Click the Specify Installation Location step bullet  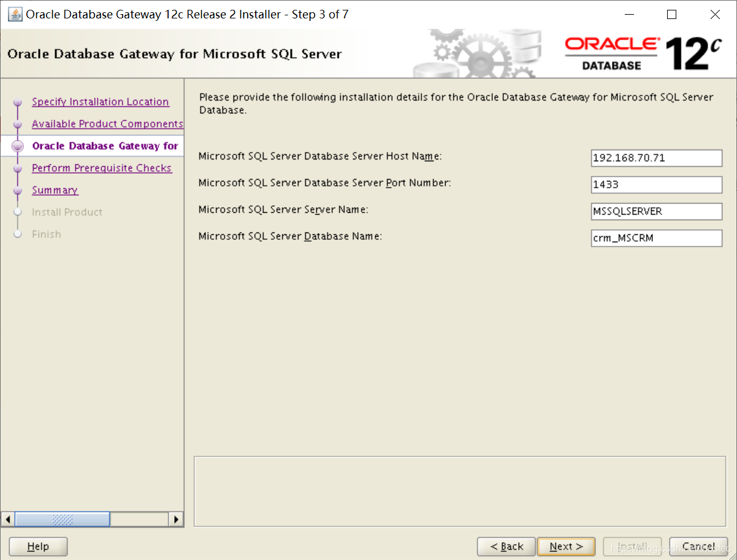18,102
